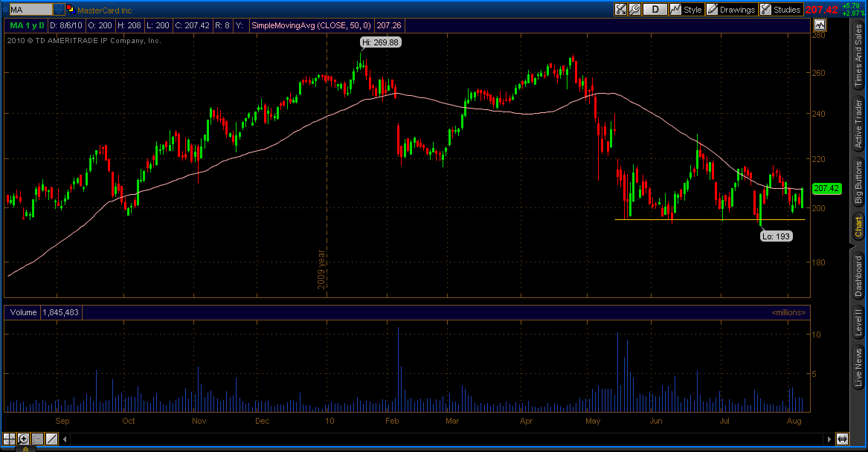Click the scroll right arrow on time scrollbar
868x452 pixels.
tap(829, 439)
